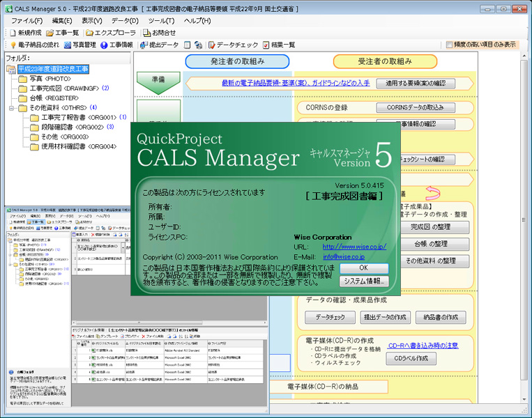Click info@wise.co.jp email link
The image size is (532, 418).
[344, 257]
